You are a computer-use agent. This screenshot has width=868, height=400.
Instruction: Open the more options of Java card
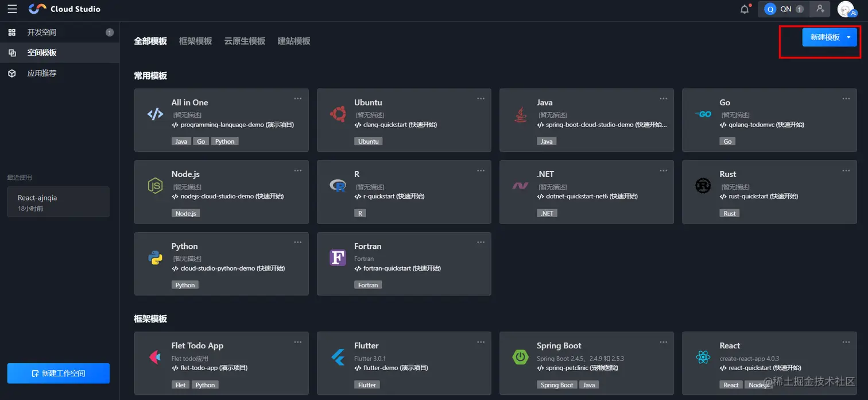[663, 98]
